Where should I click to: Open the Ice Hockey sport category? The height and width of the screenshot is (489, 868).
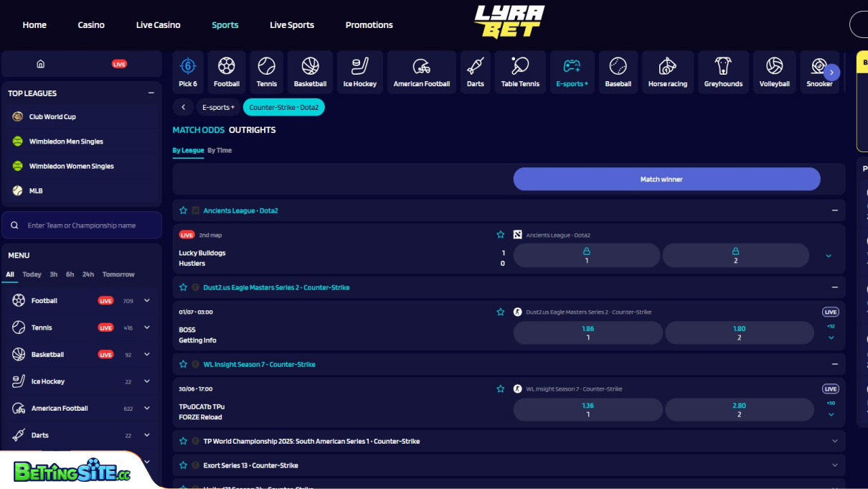359,71
